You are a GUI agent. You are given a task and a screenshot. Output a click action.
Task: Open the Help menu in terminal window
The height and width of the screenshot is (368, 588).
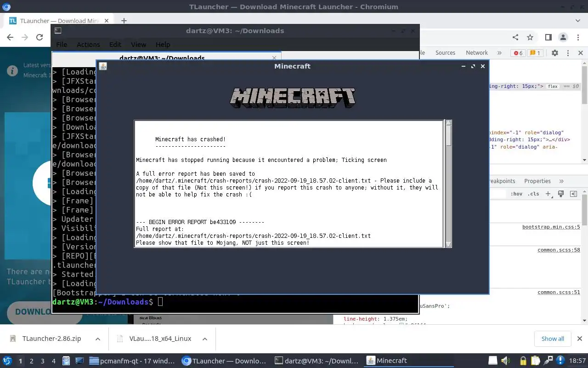tap(163, 45)
